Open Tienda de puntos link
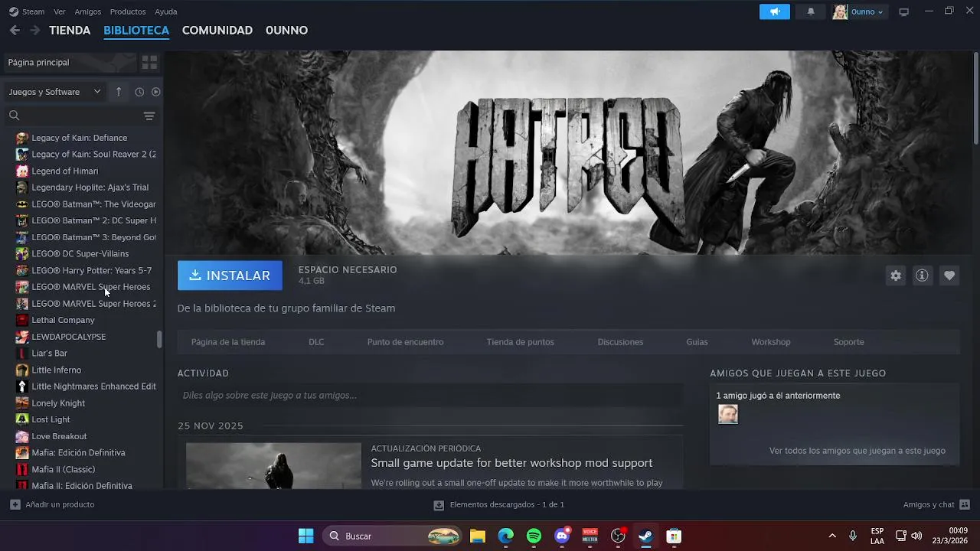The height and width of the screenshot is (551, 980). tap(520, 342)
